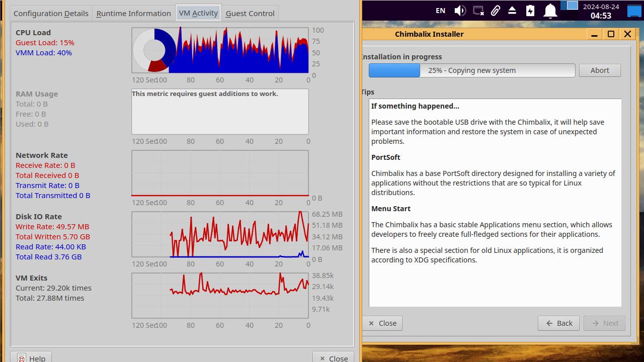Click the Chimbalix Installer title bar text
644x362 pixels.
[429, 34]
